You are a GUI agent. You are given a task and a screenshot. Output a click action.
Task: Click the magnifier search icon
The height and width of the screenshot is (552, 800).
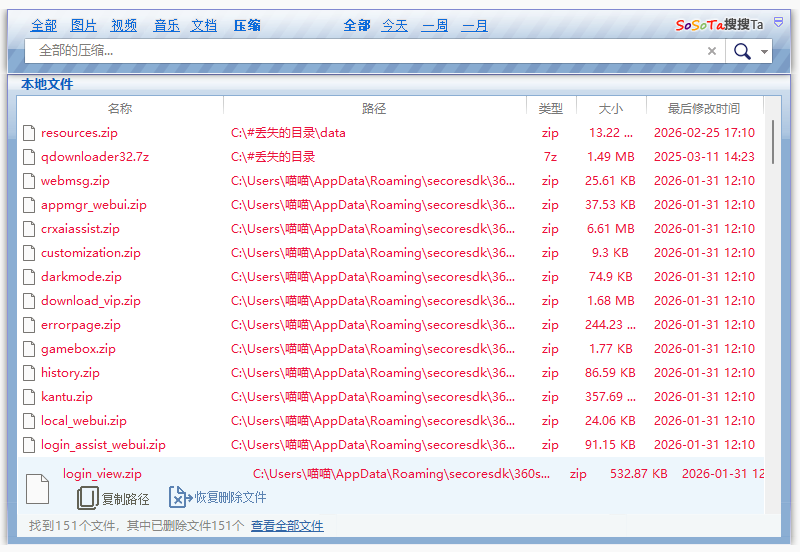coord(742,51)
